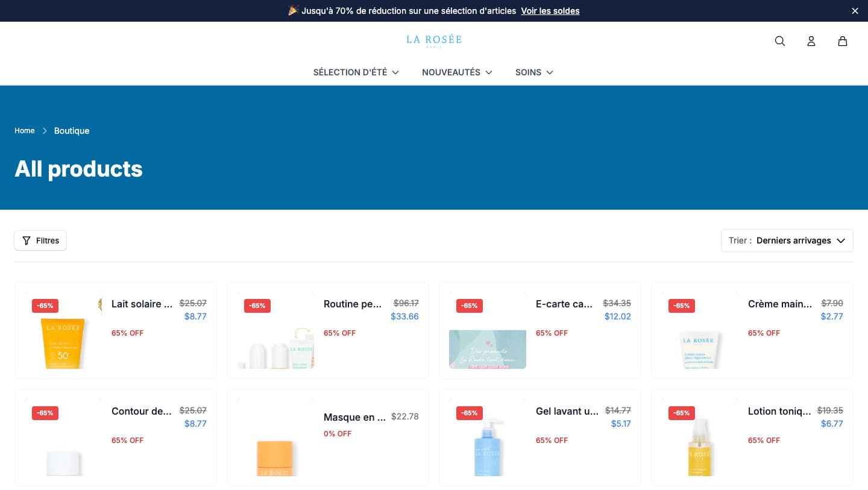Screen dimensions: 868x490
Task: Click the Boutique breadcrumb
Action: point(72,131)
